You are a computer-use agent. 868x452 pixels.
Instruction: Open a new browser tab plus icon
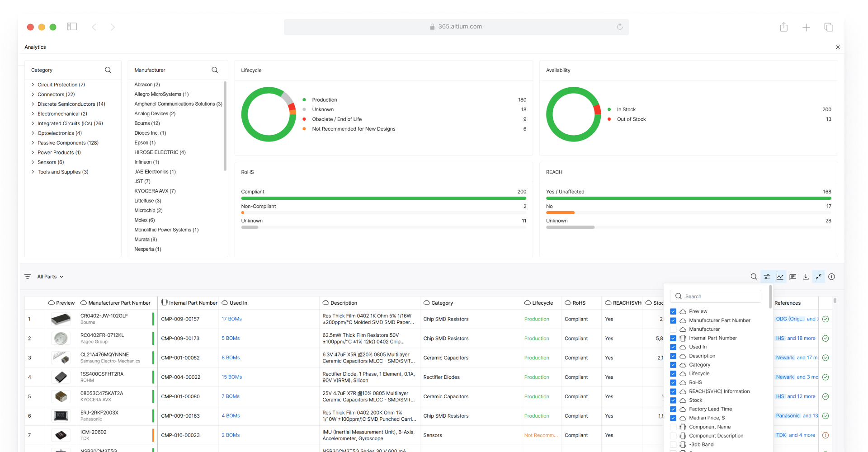coord(806,28)
